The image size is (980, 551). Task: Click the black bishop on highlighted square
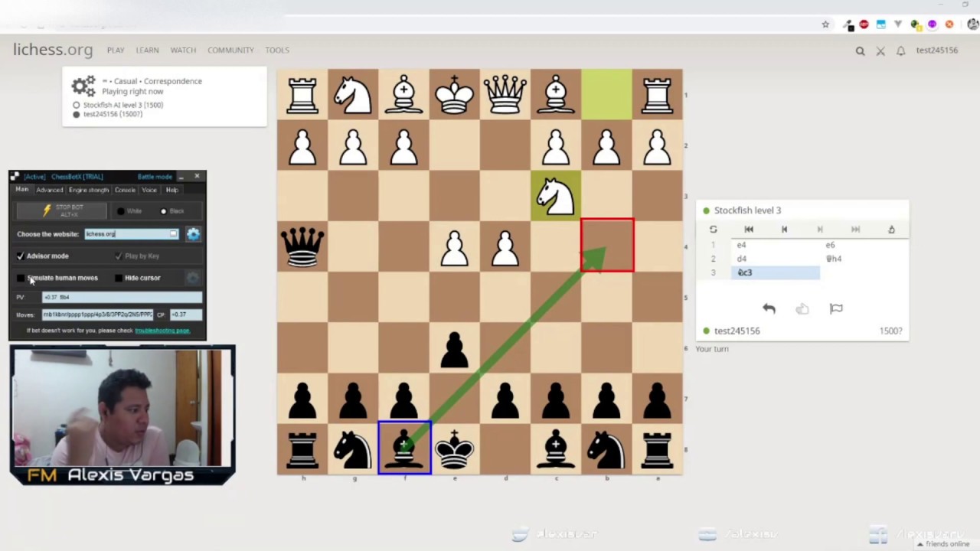(403, 449)
